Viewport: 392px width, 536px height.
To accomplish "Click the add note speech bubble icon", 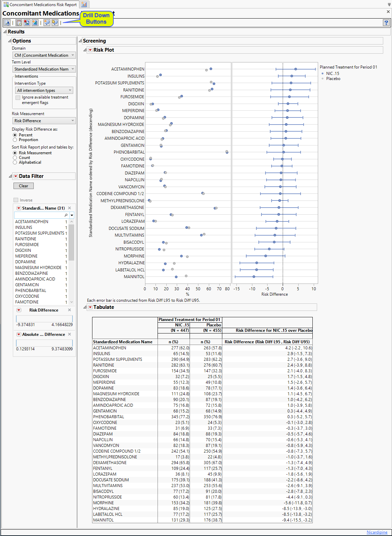I will pos(47,23).
